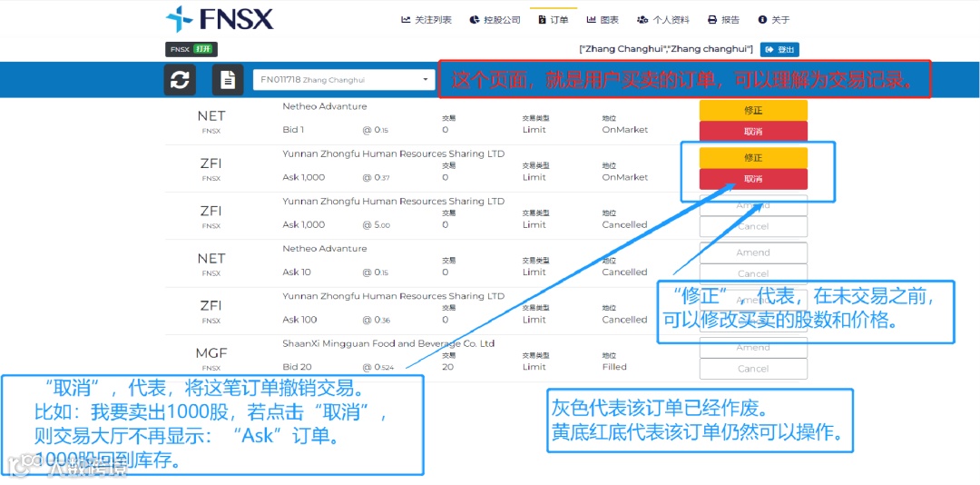Open the document report icon

coord(228,80)
